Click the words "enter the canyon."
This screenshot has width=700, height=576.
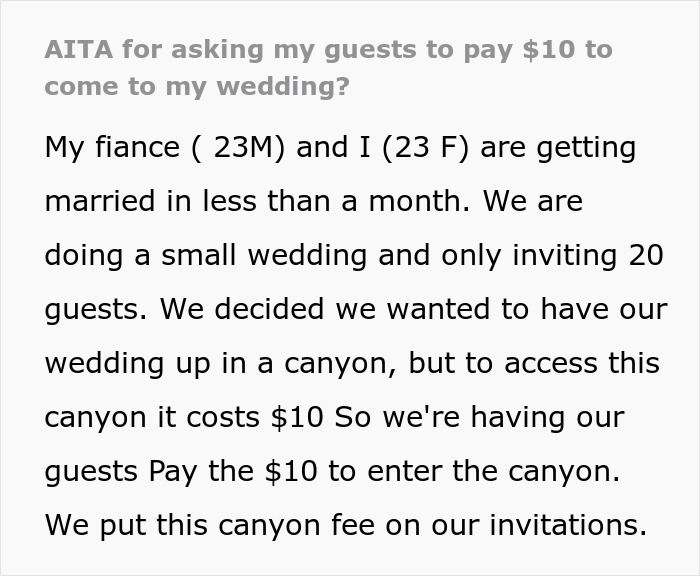coord(493,473)
